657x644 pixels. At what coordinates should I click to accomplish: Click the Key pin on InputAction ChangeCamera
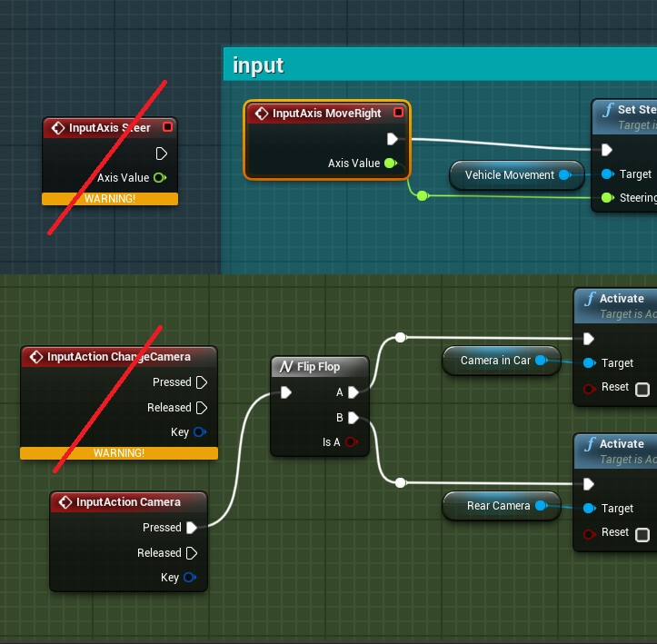[200, 432]
